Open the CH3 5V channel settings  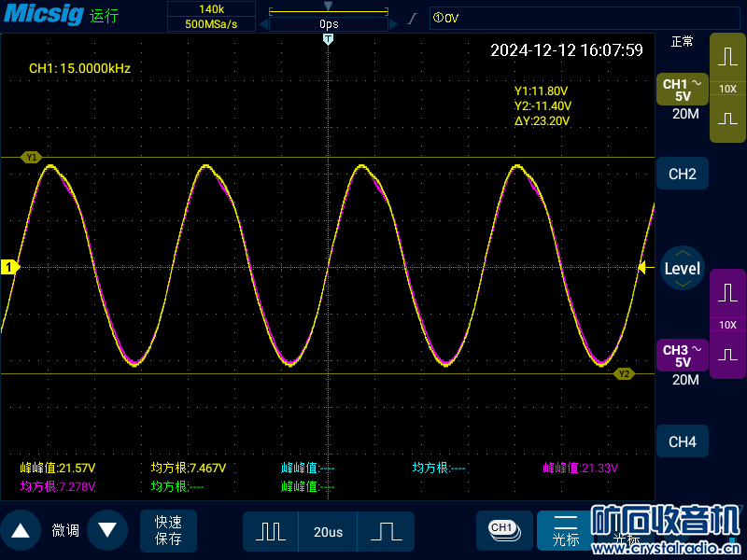(x=683, y=356)
